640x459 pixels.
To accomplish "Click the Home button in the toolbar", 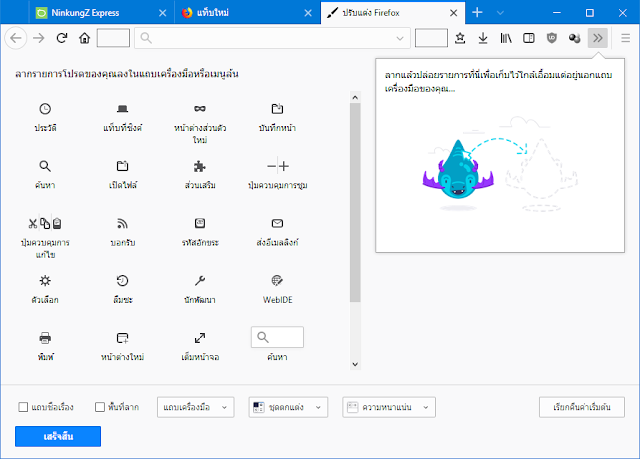I will point(84,38).
